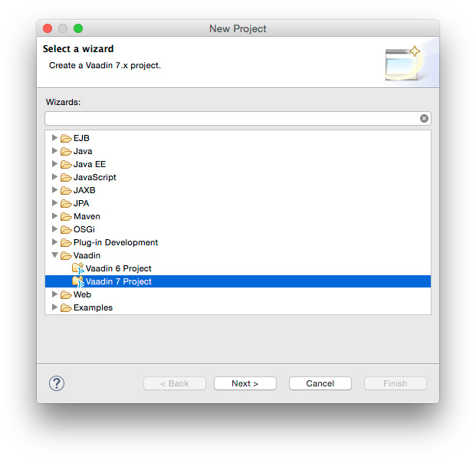The width and height of the screenshot is (476, 460).
Task: Clear the wizard filter with the X icon
Action: point(424,118)
